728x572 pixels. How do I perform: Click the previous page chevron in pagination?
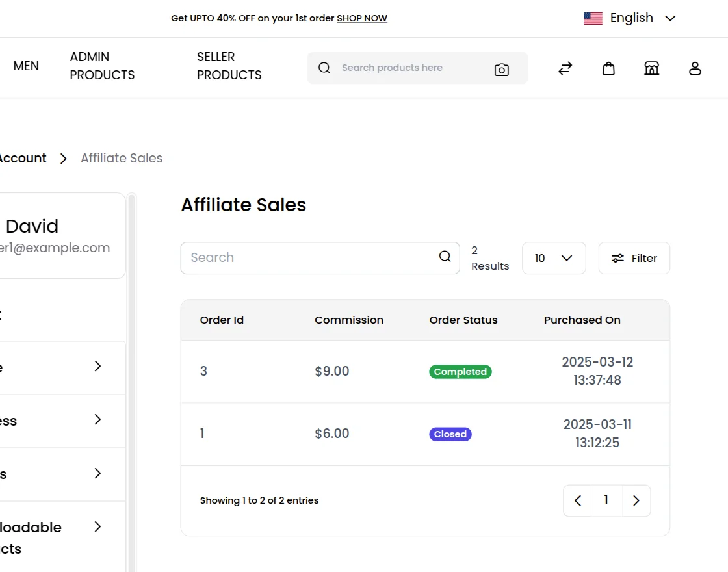click(x=577, y=500)
